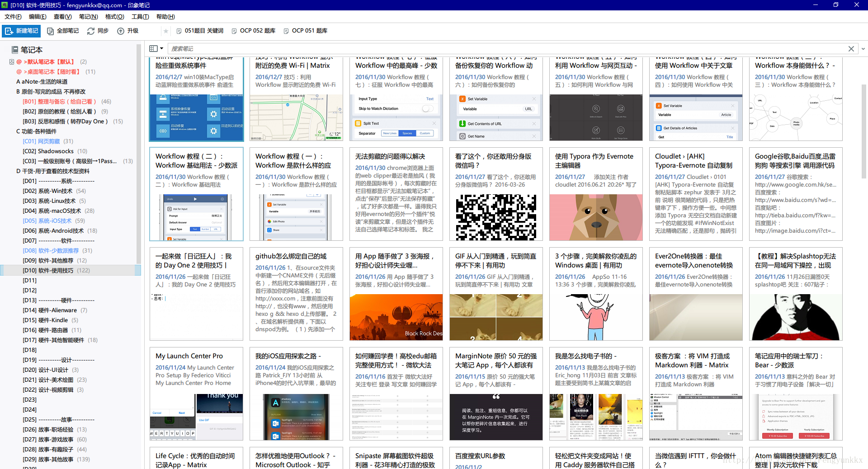Open note 笔记应用中的瑞士军刀 Bear
Viewport: 868px width, 469px height.
tap(796, 394)
